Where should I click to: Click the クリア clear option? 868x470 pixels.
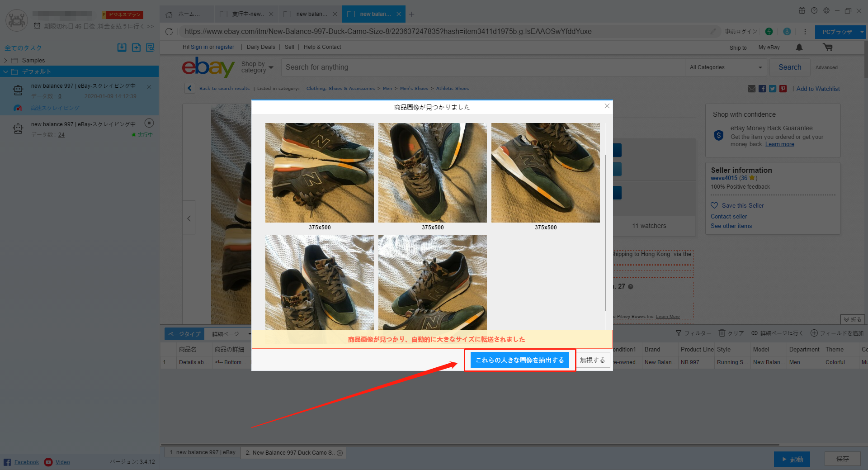[x=731, y=333]
